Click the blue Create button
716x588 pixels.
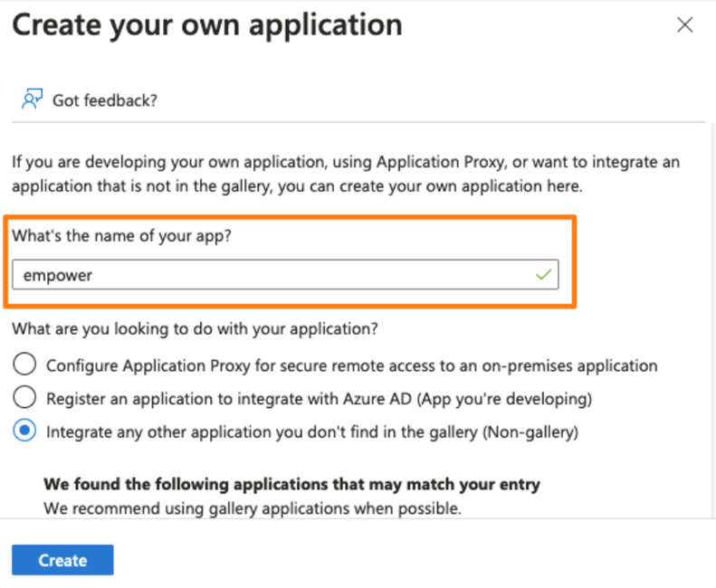(x=62, y=560)
